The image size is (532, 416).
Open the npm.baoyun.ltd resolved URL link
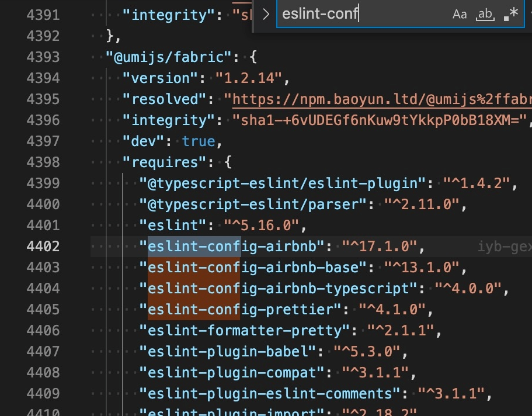(x=382, y=99)
